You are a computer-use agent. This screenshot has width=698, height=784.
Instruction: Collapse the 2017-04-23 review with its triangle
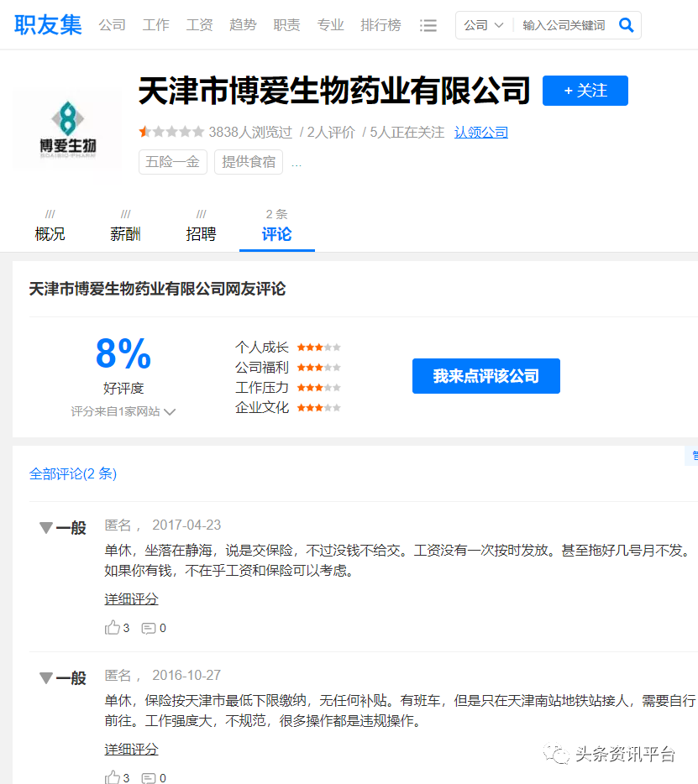(46, 527)
